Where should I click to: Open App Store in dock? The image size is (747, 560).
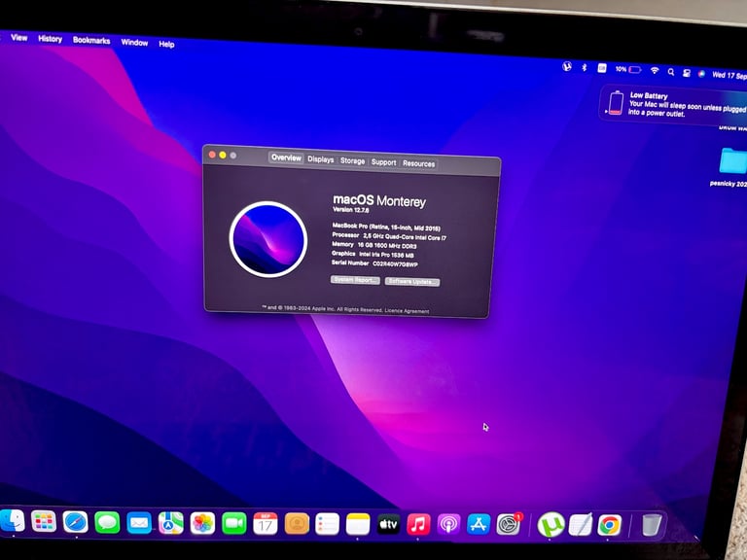coord(479,524)
